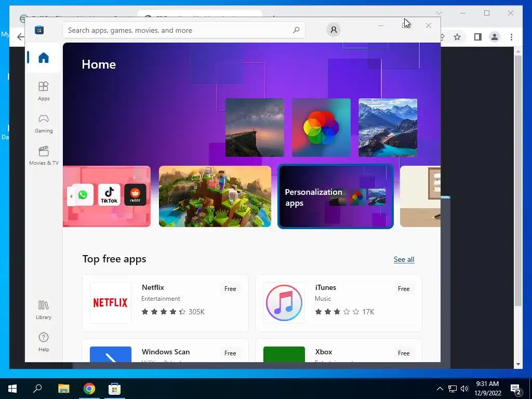
Task: Open the Windows Start menu
Action: 12,389
